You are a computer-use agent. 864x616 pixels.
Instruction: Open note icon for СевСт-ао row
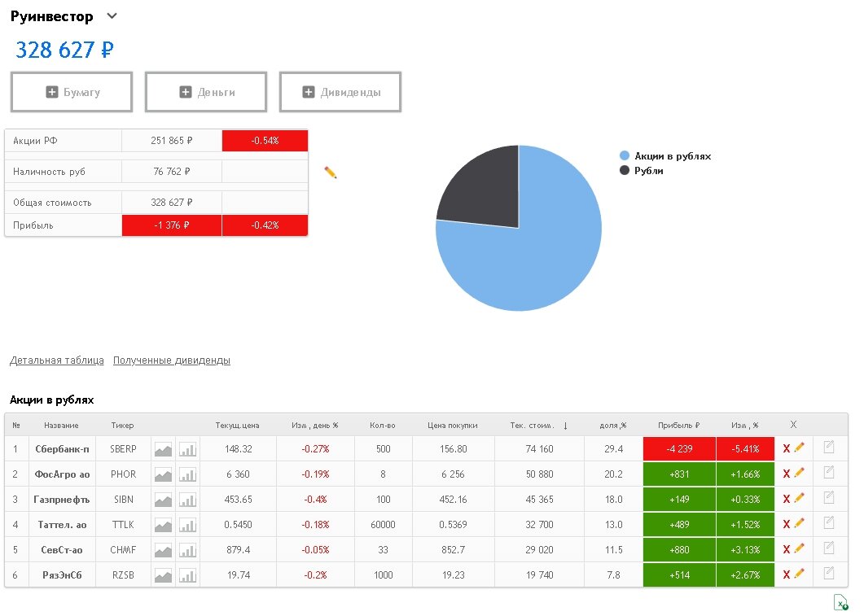[x=829, y=548]
